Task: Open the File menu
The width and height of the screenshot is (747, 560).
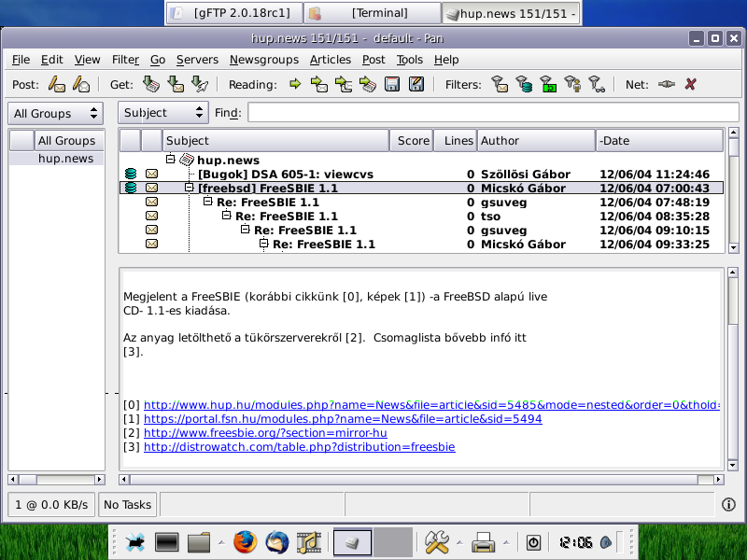Action: pyautogui.click(x=21, y=60)
